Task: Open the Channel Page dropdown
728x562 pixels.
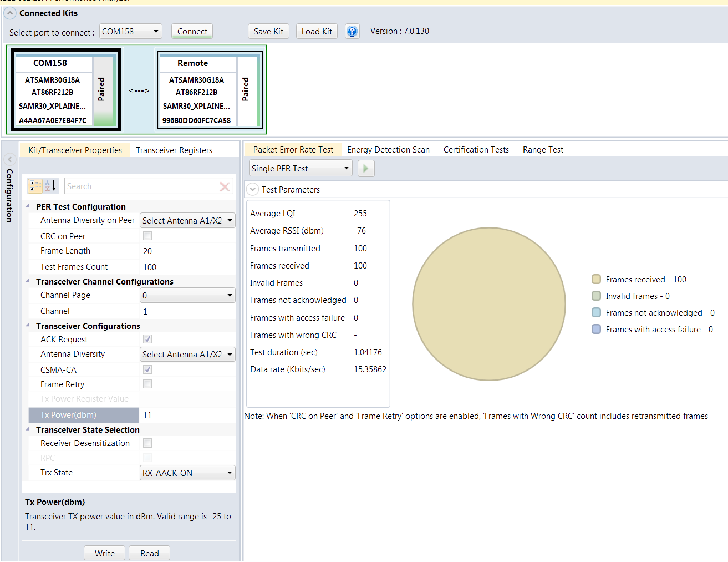Action: (187, 295)
